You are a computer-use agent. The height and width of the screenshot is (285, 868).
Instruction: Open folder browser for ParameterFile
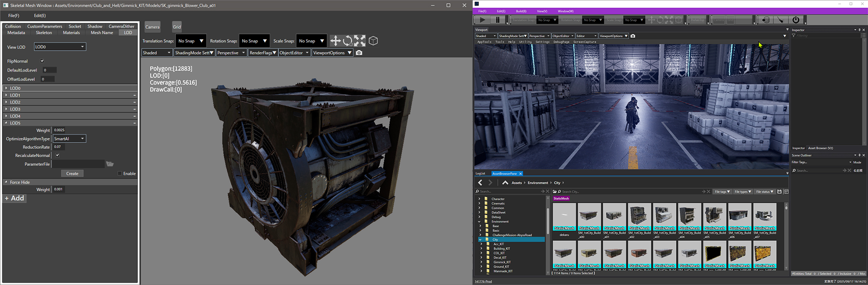click(x=110, y=164)
